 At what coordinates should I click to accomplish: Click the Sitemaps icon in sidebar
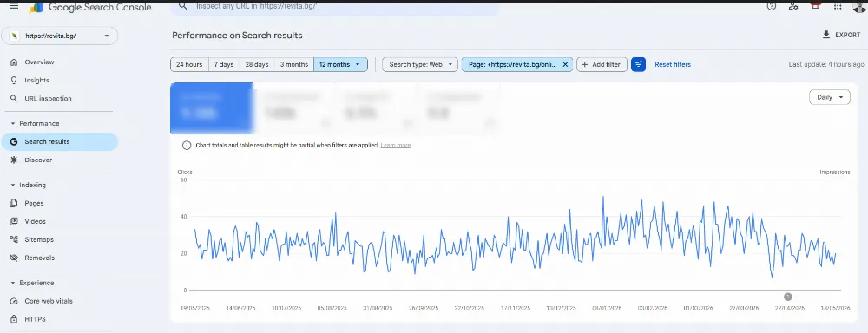point(15,239)
